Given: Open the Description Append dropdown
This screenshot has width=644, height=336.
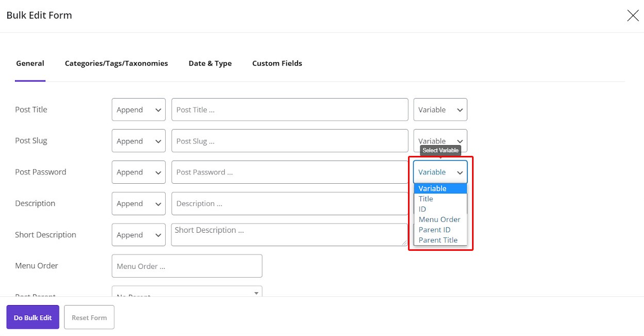Looking at the screenshot, I should coord(138,203).
